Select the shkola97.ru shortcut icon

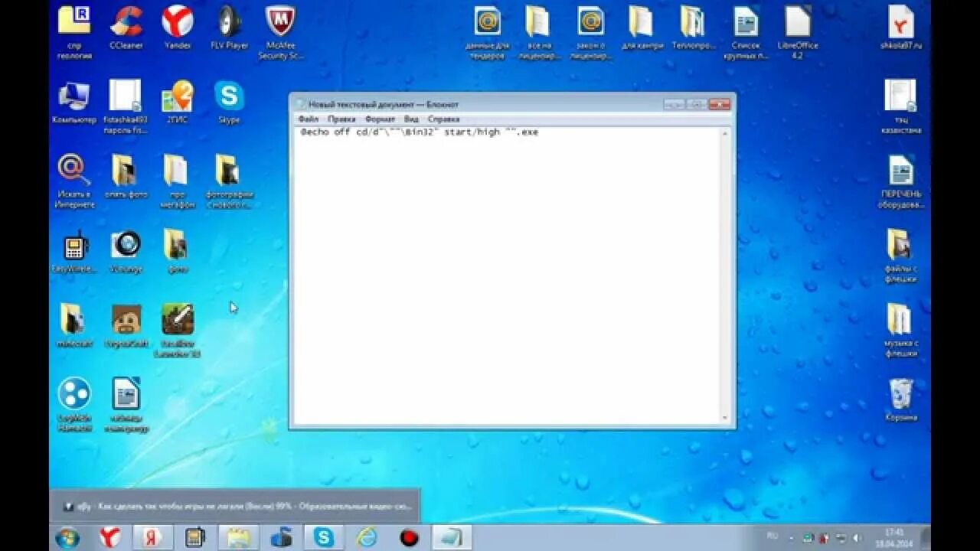(x=901, y=28)
